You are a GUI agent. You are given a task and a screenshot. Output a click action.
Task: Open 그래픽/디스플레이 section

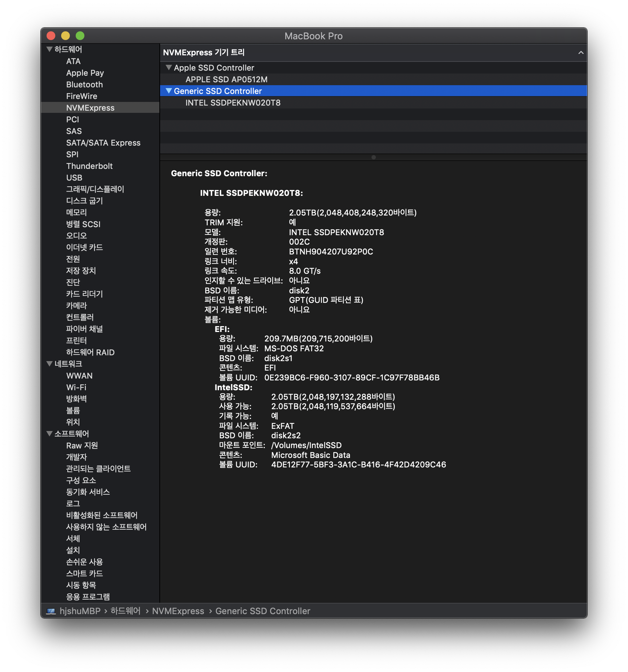pos(95,189)
